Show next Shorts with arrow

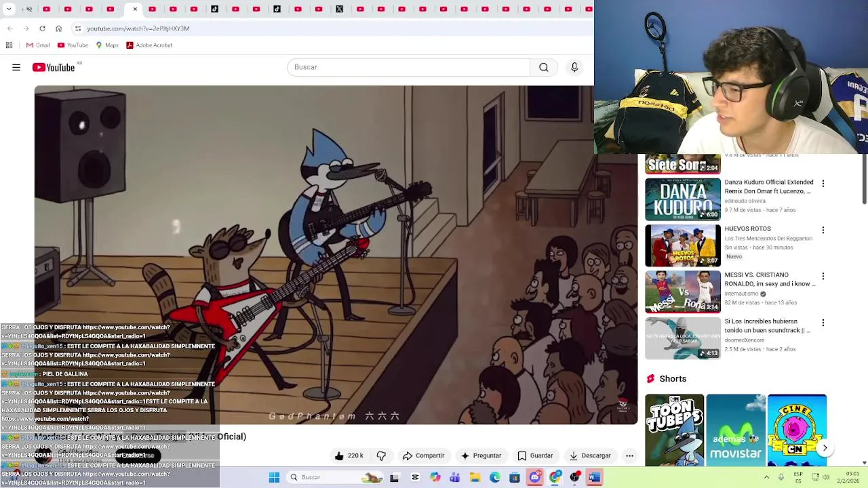tap(825, 447)
